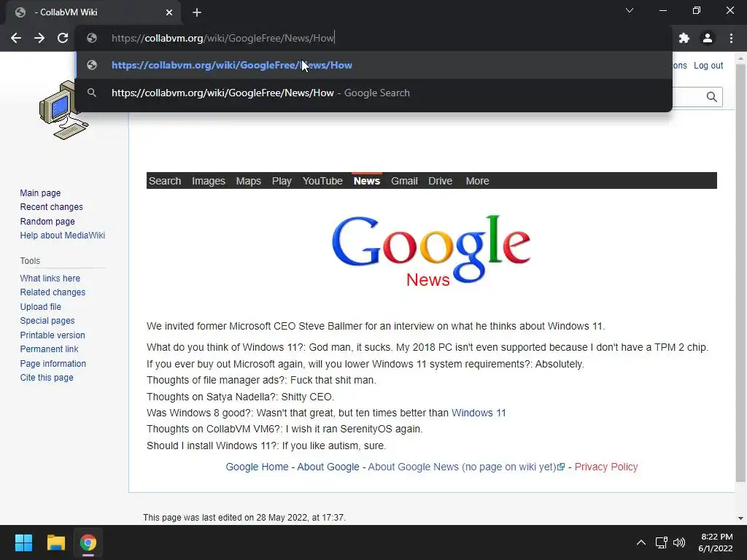
Task: Open the Search item in the Google bar
Action: click(165, 181)
